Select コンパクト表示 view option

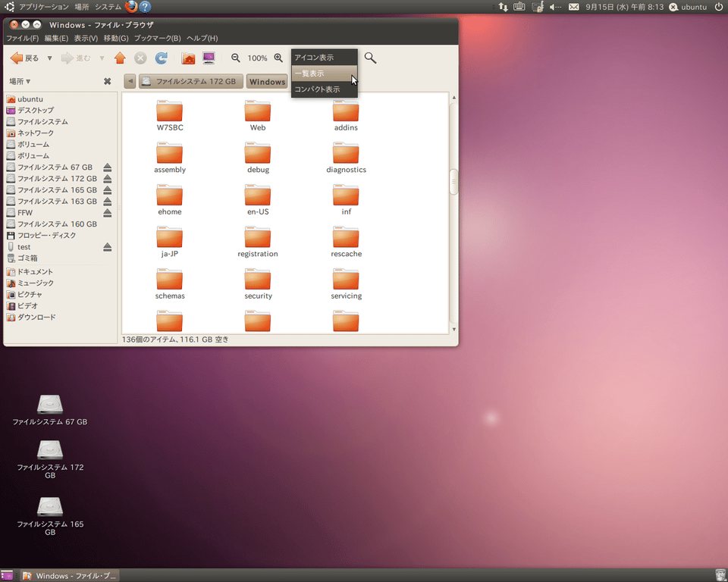click(325, 89)
